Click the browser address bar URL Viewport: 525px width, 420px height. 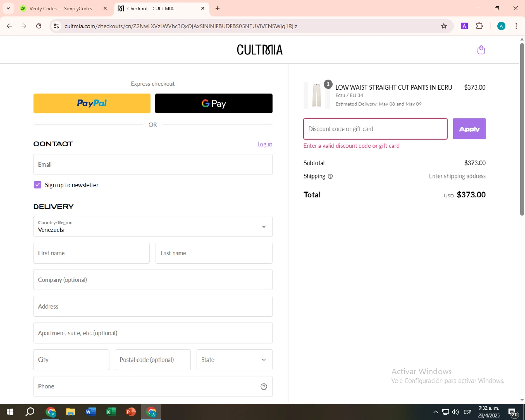coord(181,26)
